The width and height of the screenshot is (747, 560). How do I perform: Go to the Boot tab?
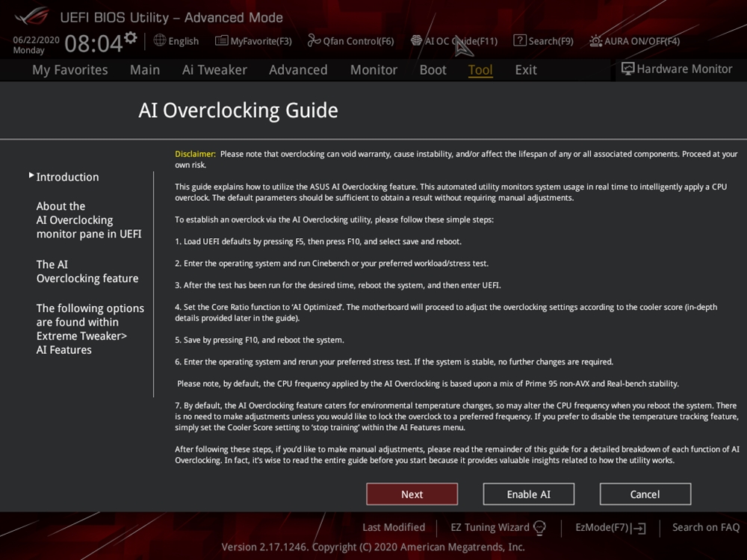(x=433, y=69)
